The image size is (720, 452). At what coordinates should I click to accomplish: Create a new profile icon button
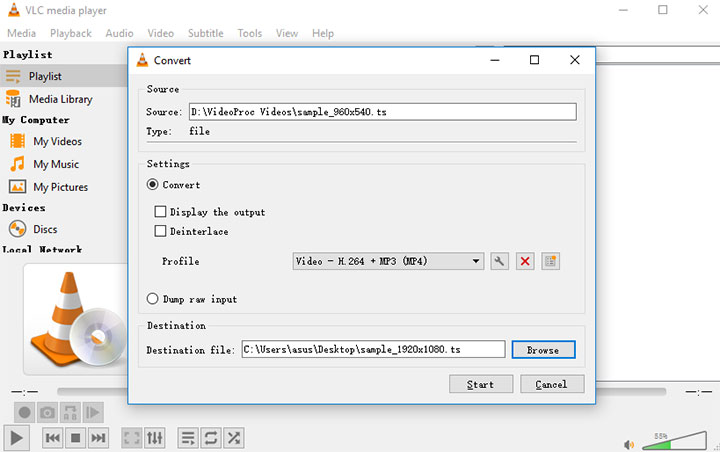click(550, 261)
